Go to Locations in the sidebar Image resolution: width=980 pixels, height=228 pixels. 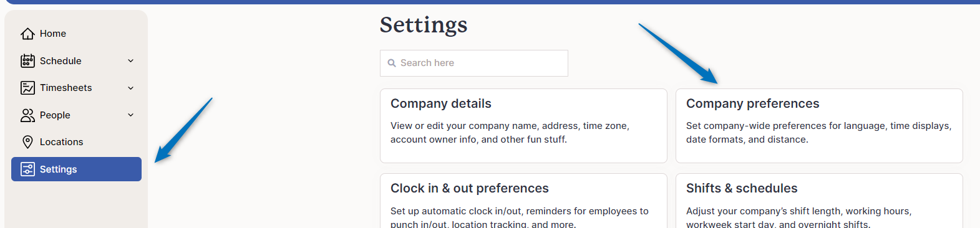coord(76,142)
